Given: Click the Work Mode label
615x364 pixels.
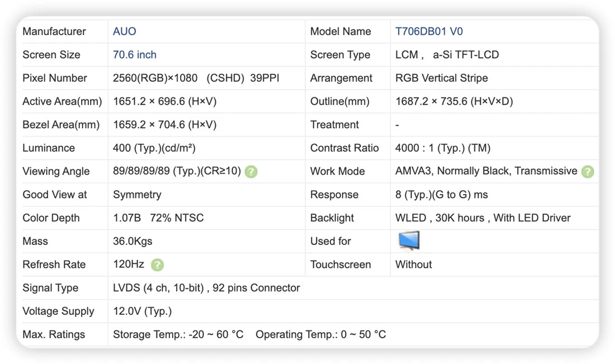Looking at the screenshot, I should [337, 171].
